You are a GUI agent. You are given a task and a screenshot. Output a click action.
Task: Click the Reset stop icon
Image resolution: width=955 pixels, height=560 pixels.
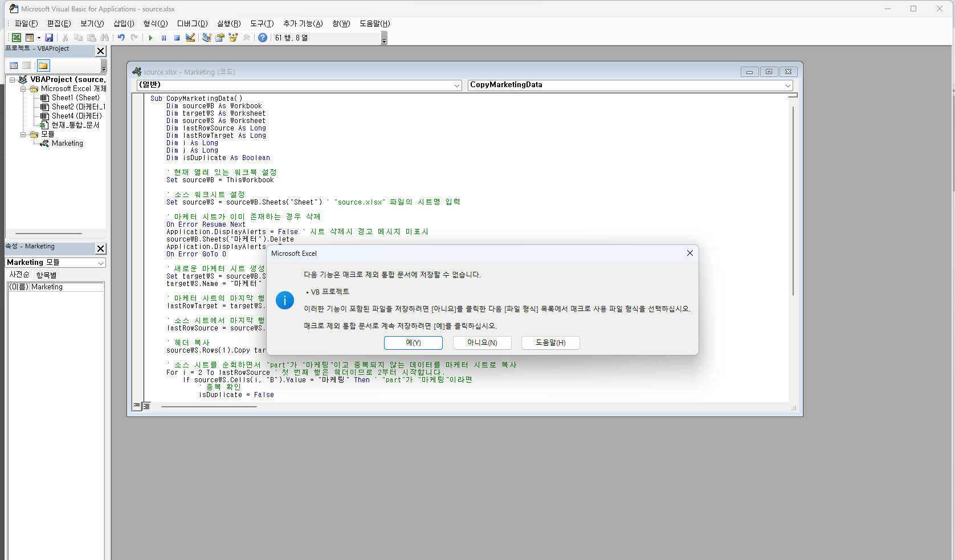177,38
